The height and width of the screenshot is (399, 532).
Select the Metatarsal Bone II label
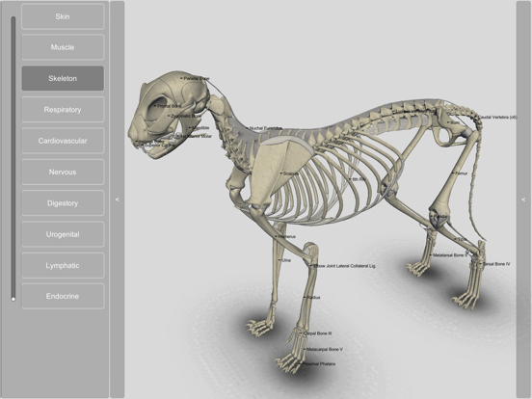coord(450,255)
